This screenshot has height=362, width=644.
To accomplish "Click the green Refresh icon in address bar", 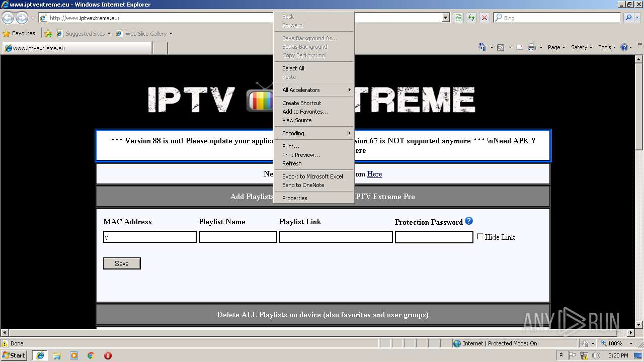I will click(471, 18).
